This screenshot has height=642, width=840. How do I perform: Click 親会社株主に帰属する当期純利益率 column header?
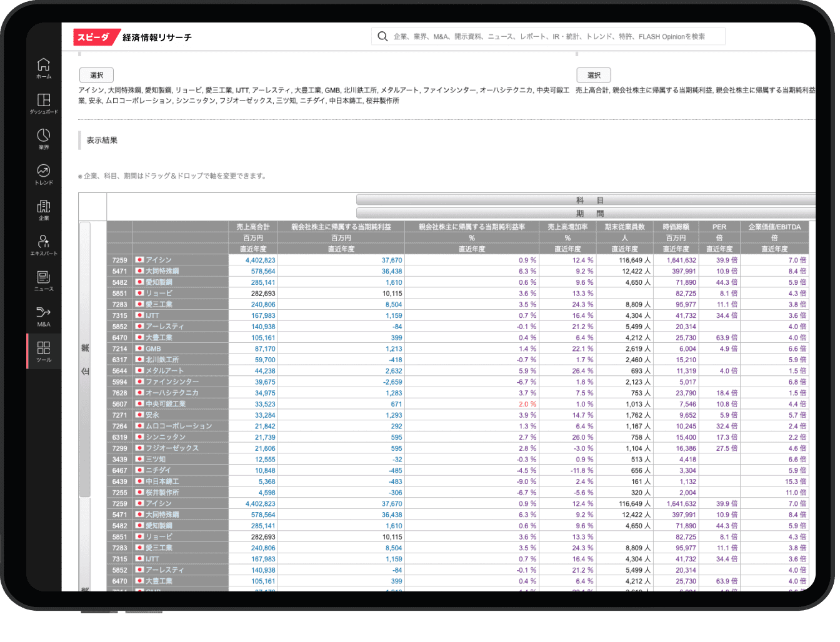[472, 227]
